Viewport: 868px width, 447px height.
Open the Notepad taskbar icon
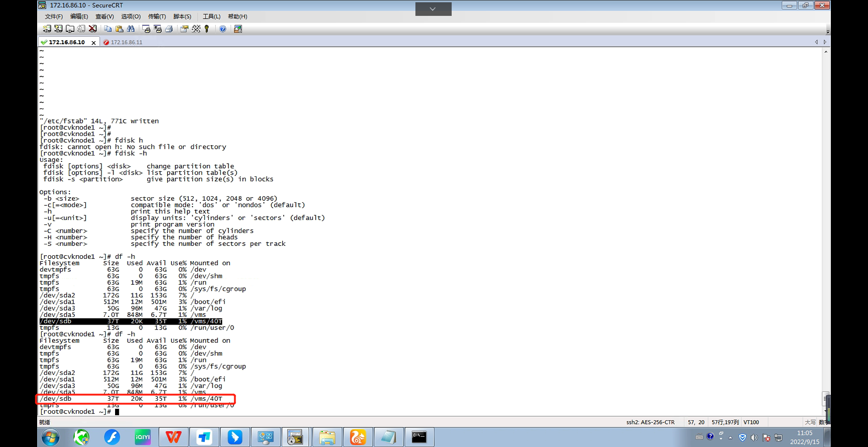(x=389, y=437)
